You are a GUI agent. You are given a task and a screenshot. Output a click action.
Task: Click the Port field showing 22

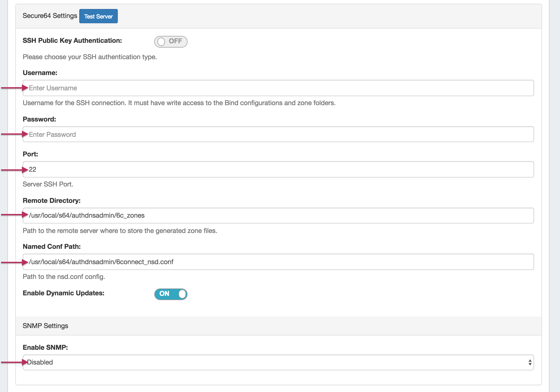[278, 169]
